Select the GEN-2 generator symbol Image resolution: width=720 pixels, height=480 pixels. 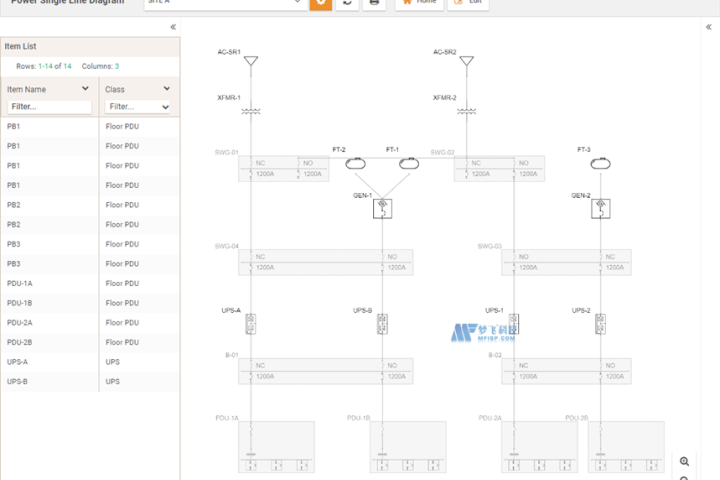tap(600, 208)
